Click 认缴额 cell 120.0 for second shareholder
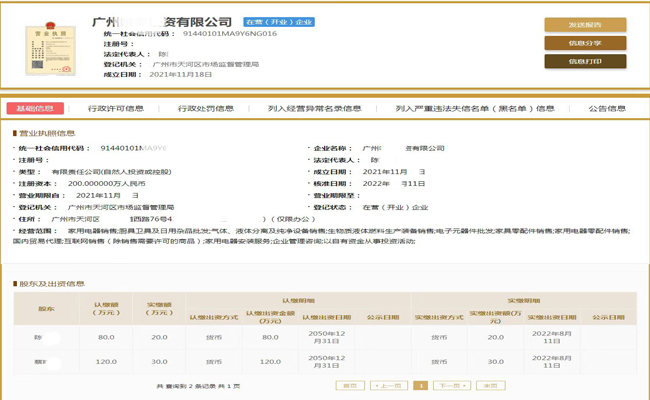The height and width of the screenshot is (400, 650). tap(106, 362)
